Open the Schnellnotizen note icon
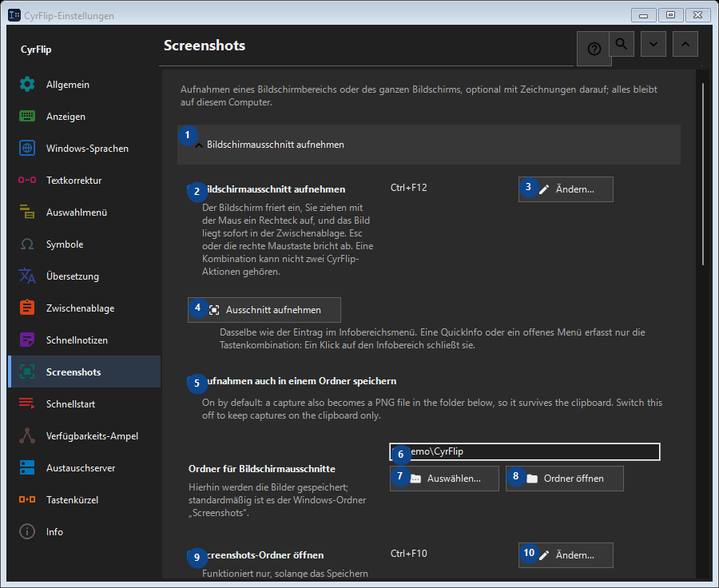 (x=27, y=340)
